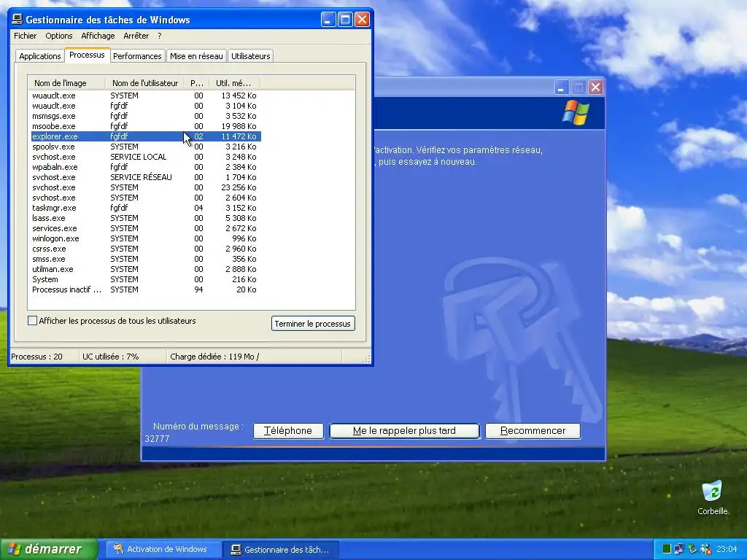Select svchost.exe using 23 256 Ko
Image resolution: width=747 pixels, height=560 pixels.
click(144, 187)
